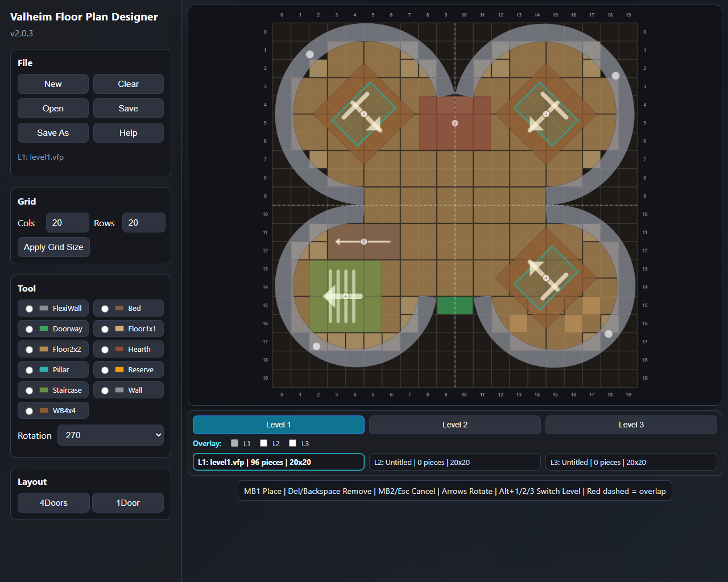Click the gray FlexiWall color swatch

44,308
